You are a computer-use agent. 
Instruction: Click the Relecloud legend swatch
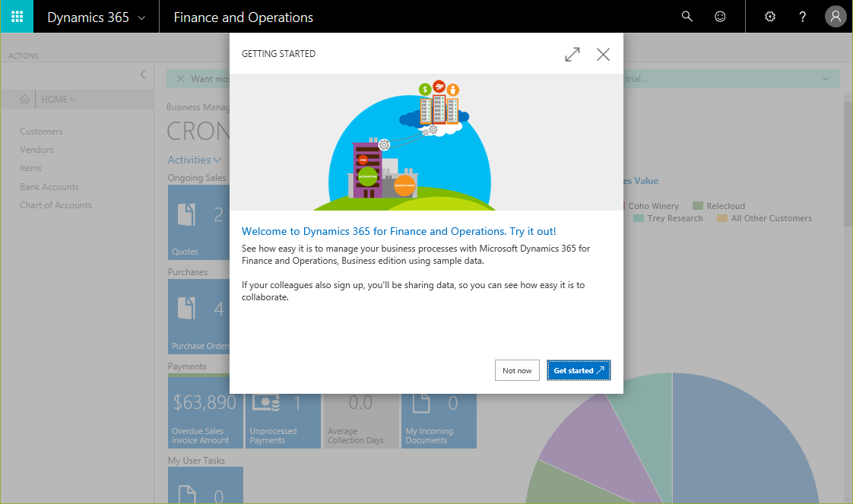697,205
